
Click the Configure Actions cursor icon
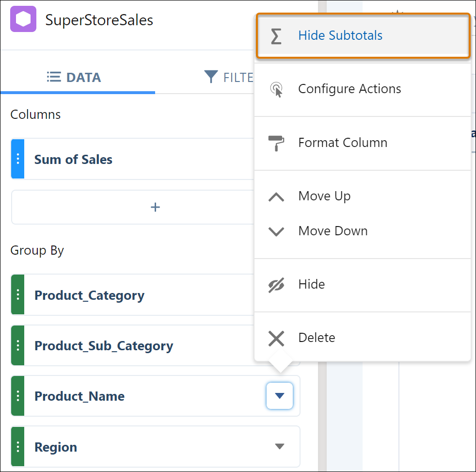click(276, 89)
